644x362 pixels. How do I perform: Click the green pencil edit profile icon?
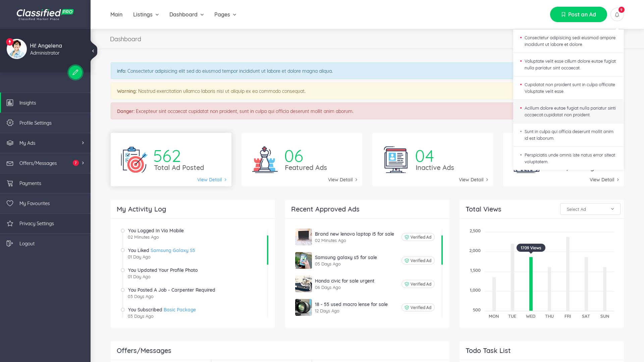[x=75, y=72]
